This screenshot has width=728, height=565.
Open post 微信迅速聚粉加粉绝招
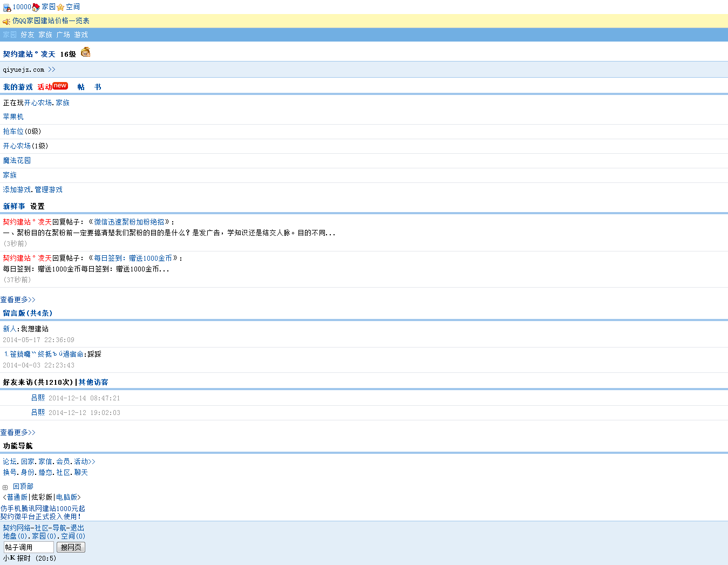(129, 222)
